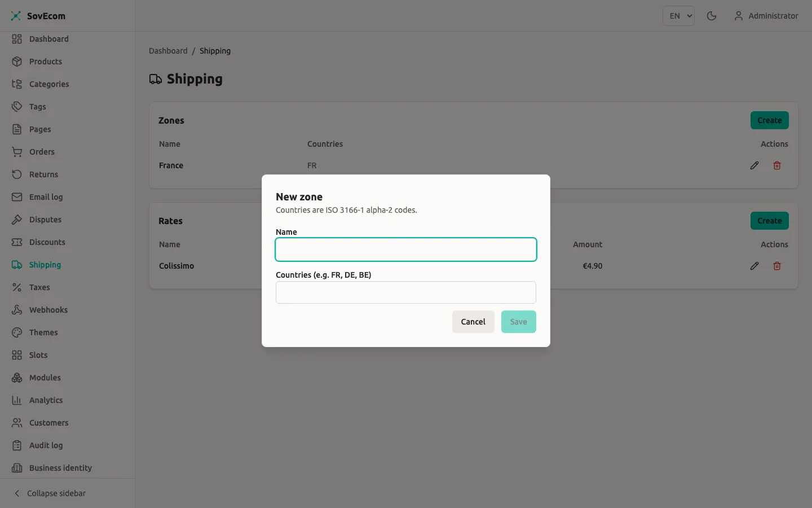
Task: Click the Customers people icon
Action: 17,423
